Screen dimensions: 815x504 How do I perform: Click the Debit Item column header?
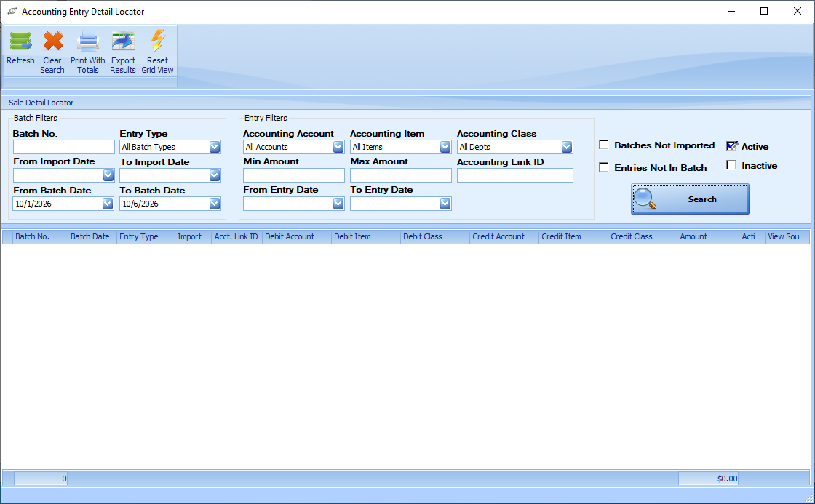[366, 236]
